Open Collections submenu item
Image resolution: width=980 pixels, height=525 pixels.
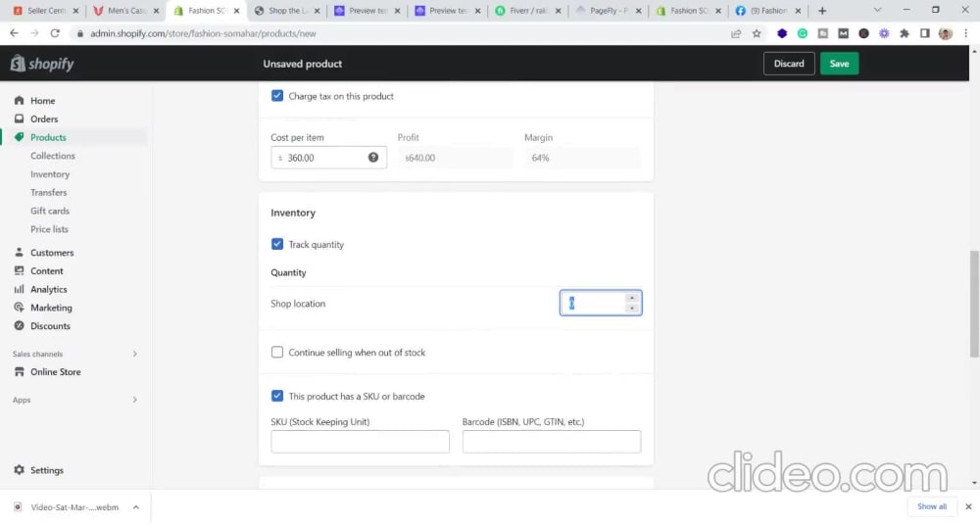(53, 156)
